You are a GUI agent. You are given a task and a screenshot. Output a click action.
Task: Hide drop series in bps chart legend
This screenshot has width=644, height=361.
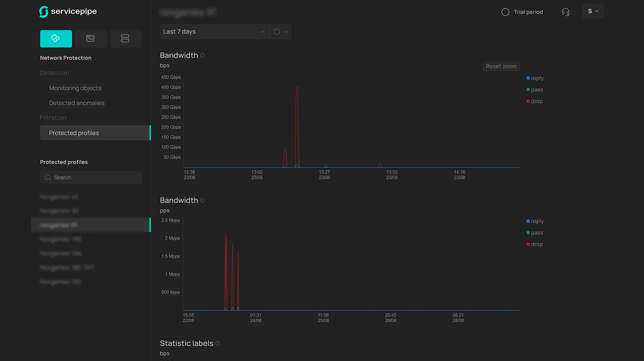click(536, 101)
